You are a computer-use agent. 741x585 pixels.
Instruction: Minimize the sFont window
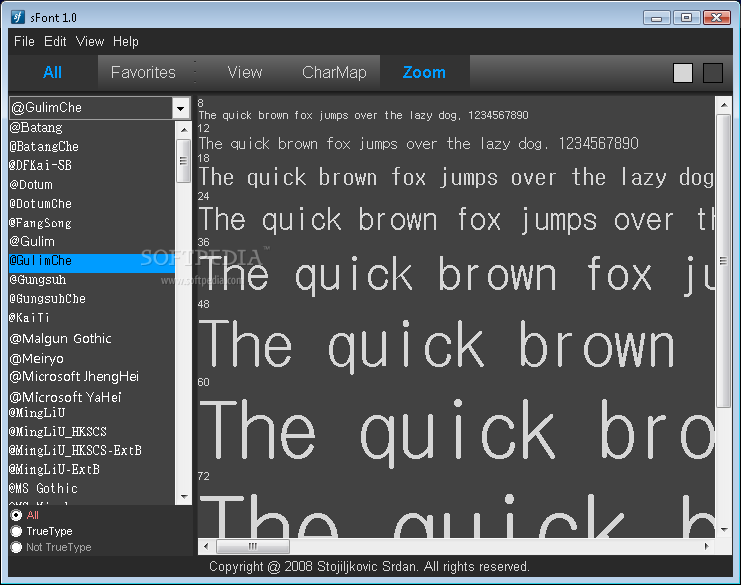tap(656, 18)
